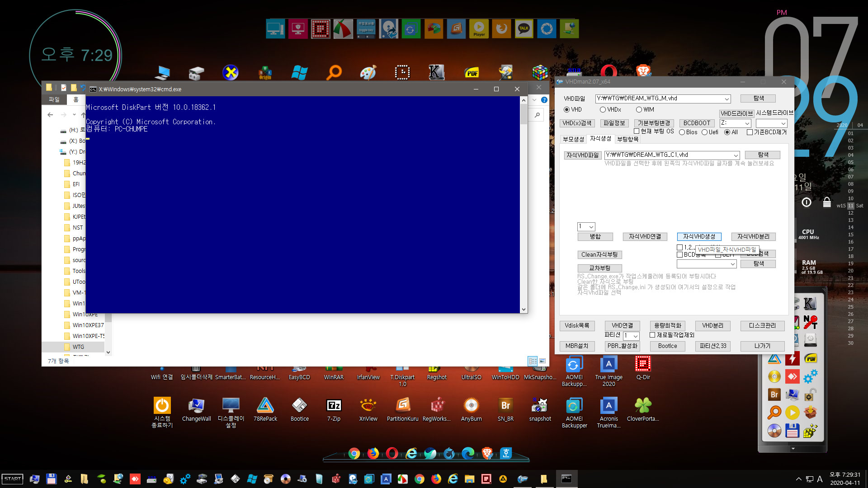This screenshot has width=868, height=488.
Task: Click the magnifier search icon in desktop row
Action: pos(334,72)
